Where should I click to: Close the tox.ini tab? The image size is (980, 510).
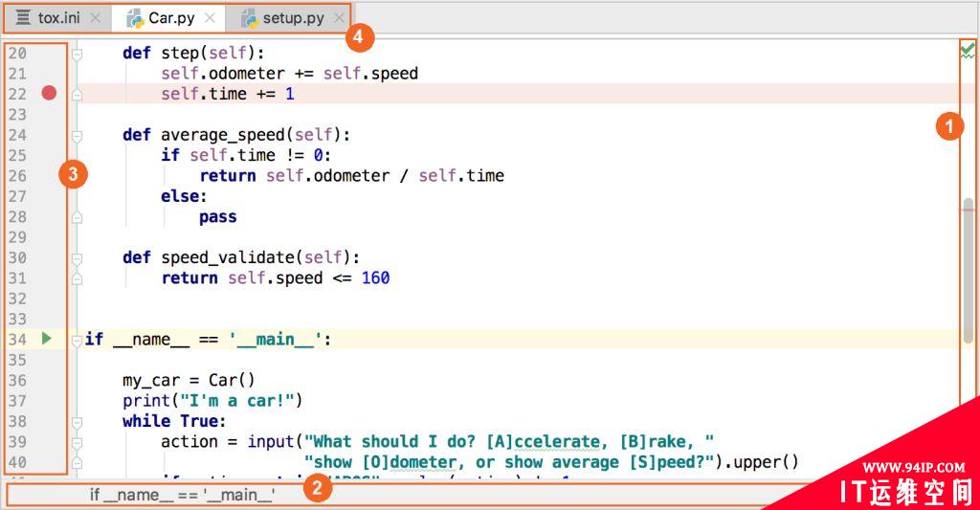96,18
